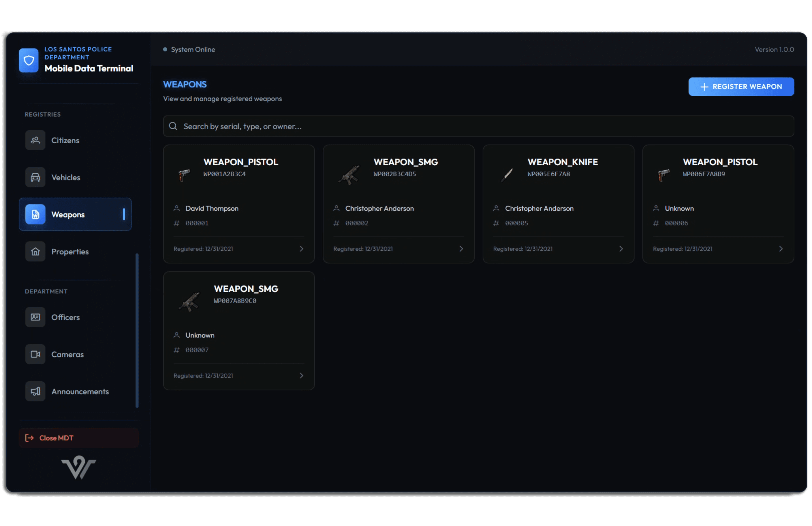The width and height of the screenshot is (812, 526).
Task: Click the WEAPONS page heading
Action: [x=185, y=84]
